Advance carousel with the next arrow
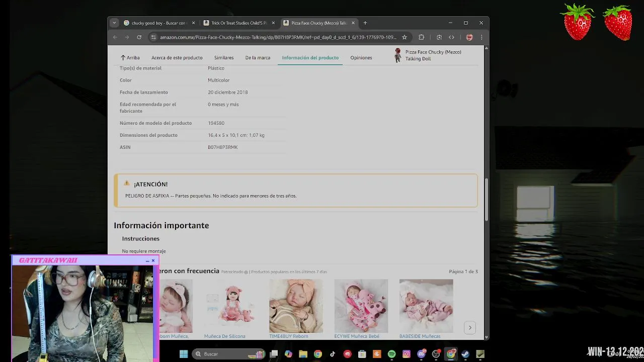Viewport: 644px width, 362px height. coord(470,328)
